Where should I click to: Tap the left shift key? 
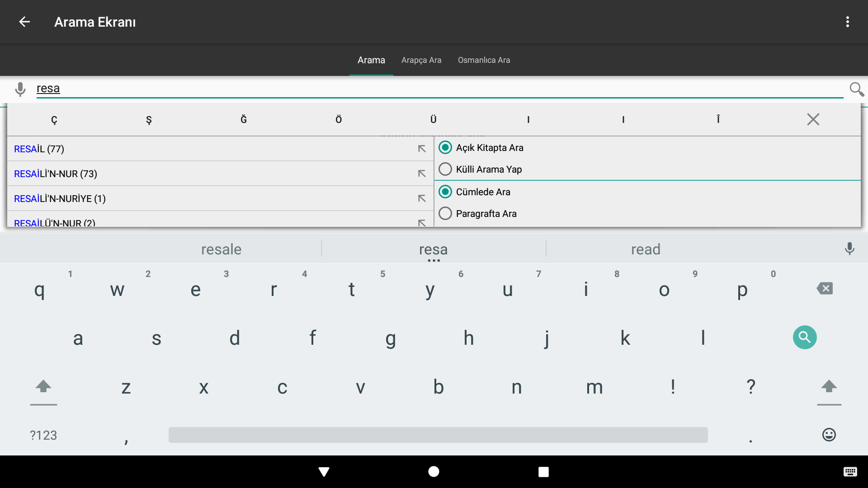pos(43,387)
